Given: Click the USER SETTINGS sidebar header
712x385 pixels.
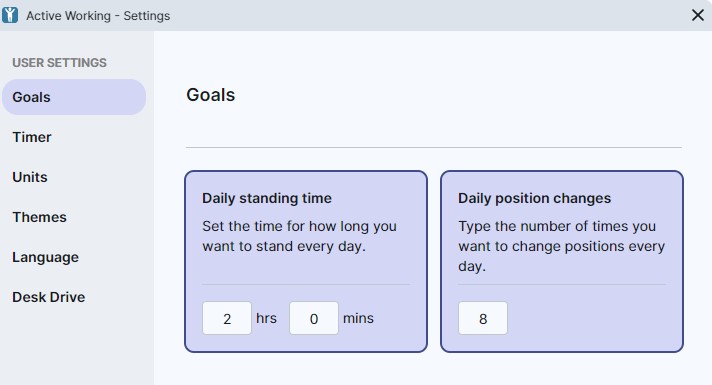Looking at the screenshot, I should (x=59, y=63).
